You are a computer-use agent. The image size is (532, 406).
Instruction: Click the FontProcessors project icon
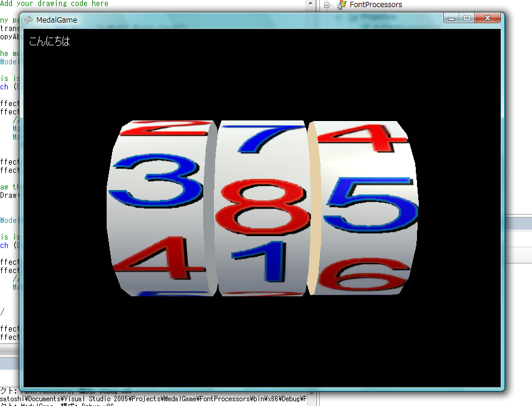(342, 5)
